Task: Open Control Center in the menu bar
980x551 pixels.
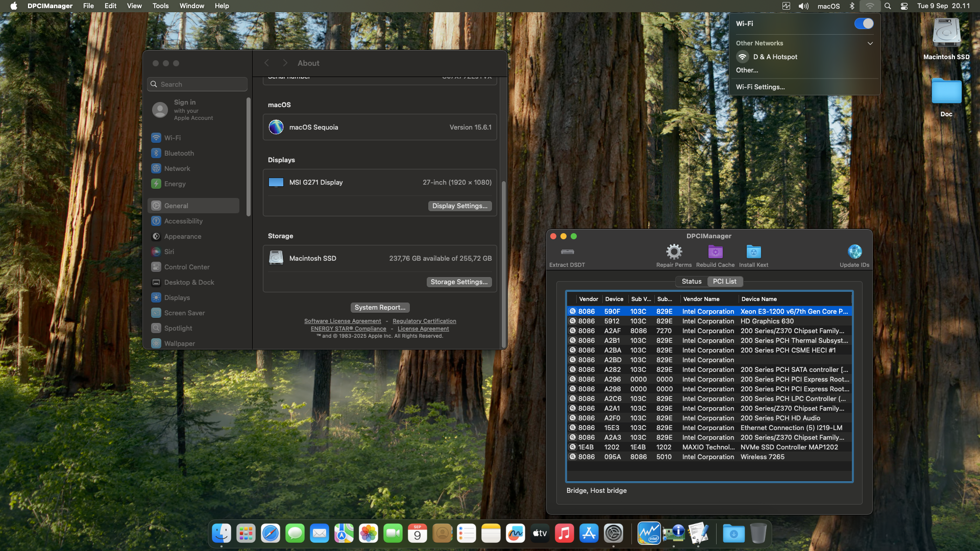Action: (x=904, y=6)
